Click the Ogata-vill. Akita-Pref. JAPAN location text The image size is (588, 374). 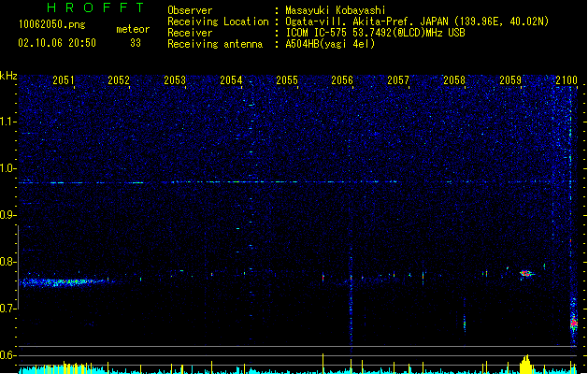(x=417, y=22)
